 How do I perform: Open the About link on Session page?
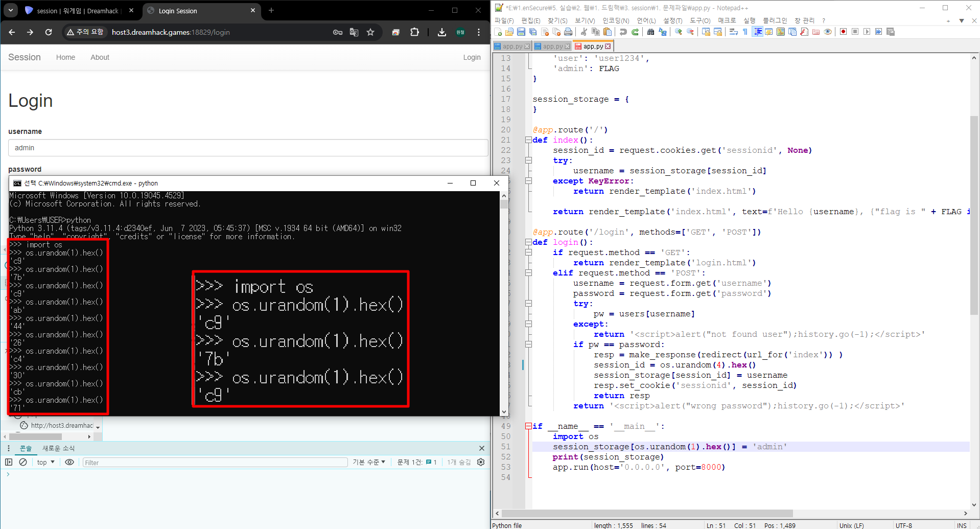[100, 57]
